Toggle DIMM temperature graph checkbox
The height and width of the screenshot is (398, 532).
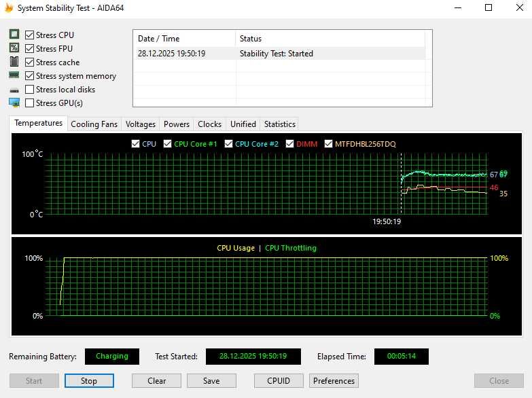(x=289, y=144)
